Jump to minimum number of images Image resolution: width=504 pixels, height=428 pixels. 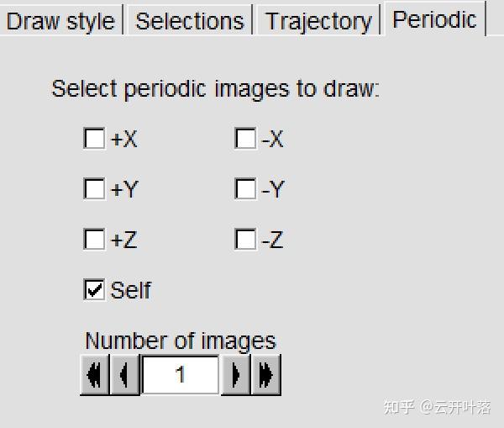[95, 375]
